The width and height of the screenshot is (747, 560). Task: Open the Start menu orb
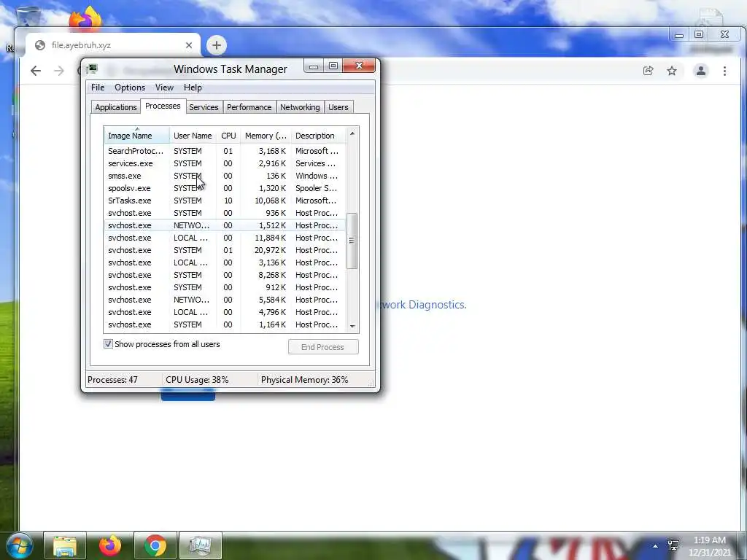click(x=19, y=545)
